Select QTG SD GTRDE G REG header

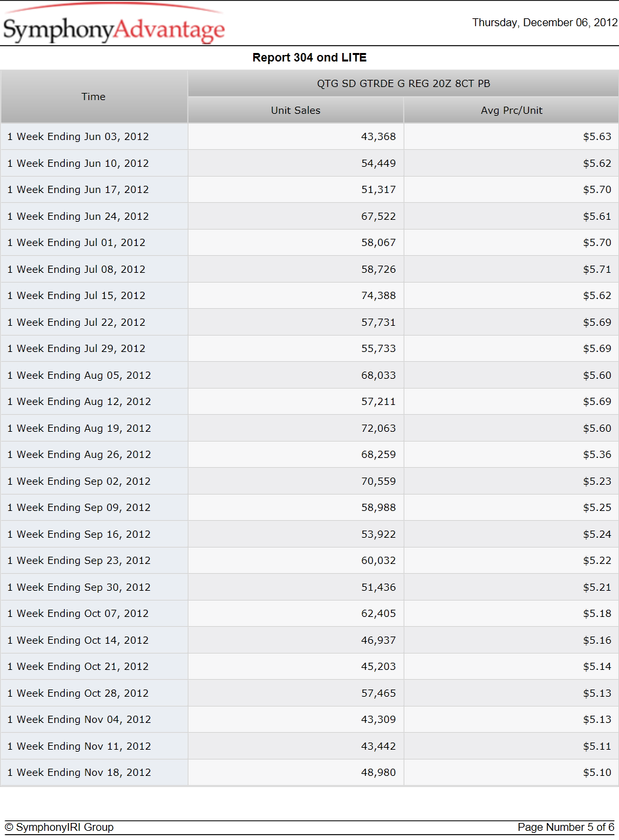pos(403,84)
